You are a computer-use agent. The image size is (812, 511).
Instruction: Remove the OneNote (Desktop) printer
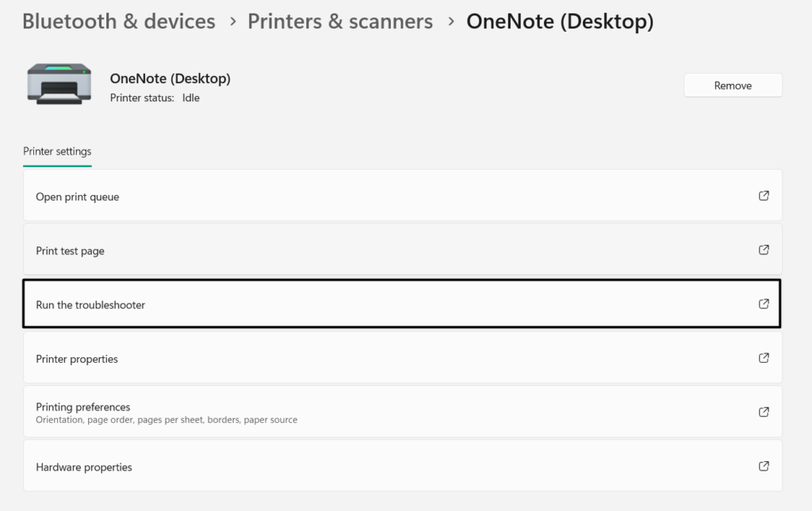tap(733, 86)
